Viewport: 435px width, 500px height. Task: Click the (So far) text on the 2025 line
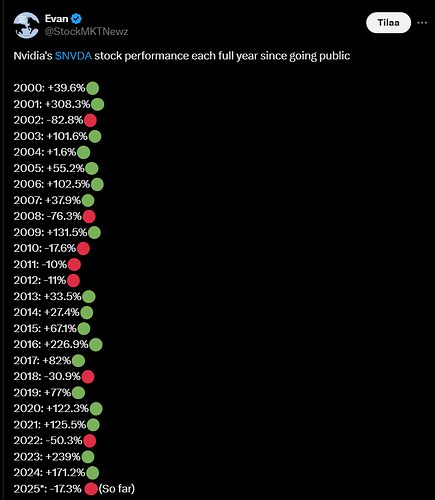[x=117, y=489]
